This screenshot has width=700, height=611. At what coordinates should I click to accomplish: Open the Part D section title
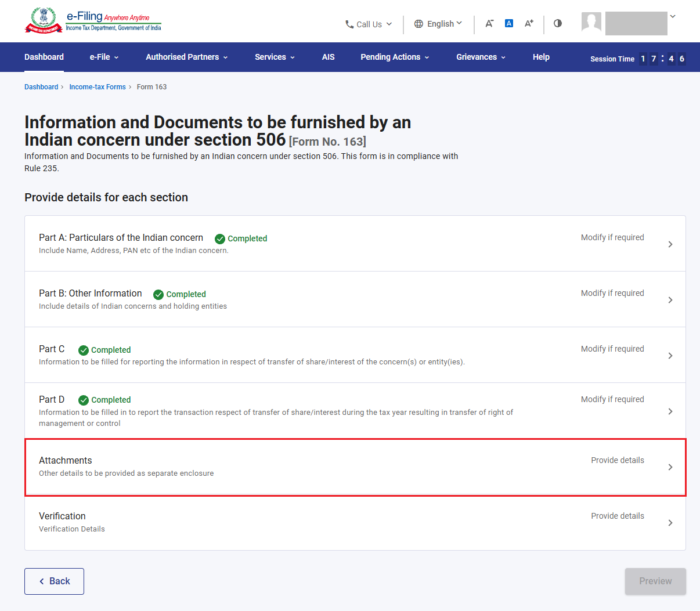[52, 399]
